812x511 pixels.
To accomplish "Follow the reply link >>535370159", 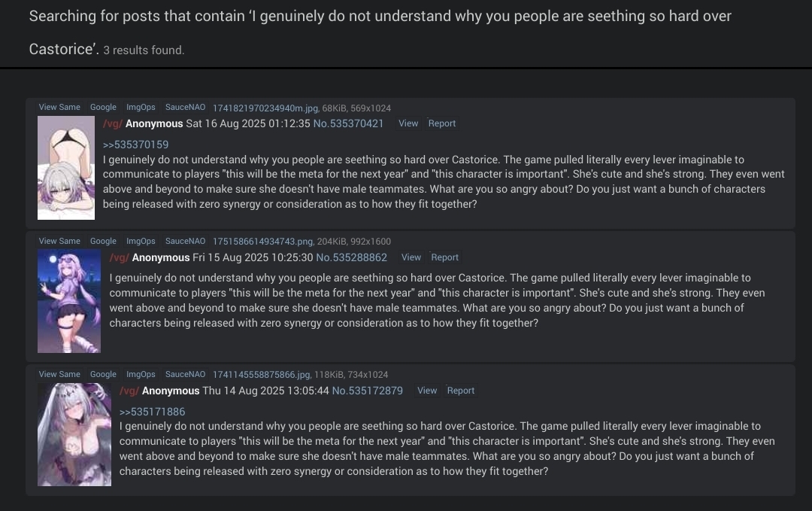I will (135, 144).
